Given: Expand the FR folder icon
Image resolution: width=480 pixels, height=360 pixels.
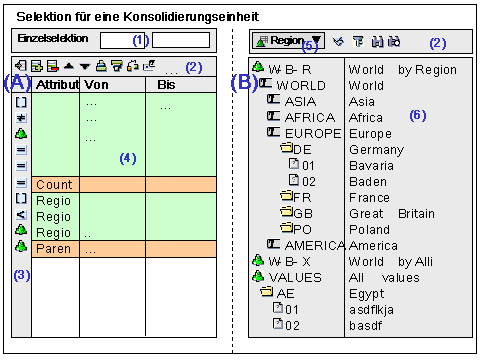Looking at the screenshot, I should pyautogui.click(x=286, y=195).
